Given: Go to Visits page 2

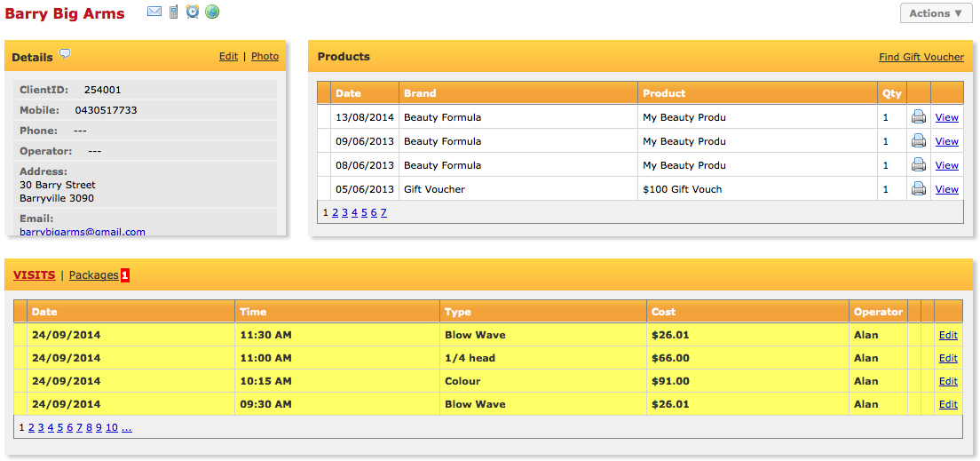Looking at the screenshot, I should click(x=31, y=428).
